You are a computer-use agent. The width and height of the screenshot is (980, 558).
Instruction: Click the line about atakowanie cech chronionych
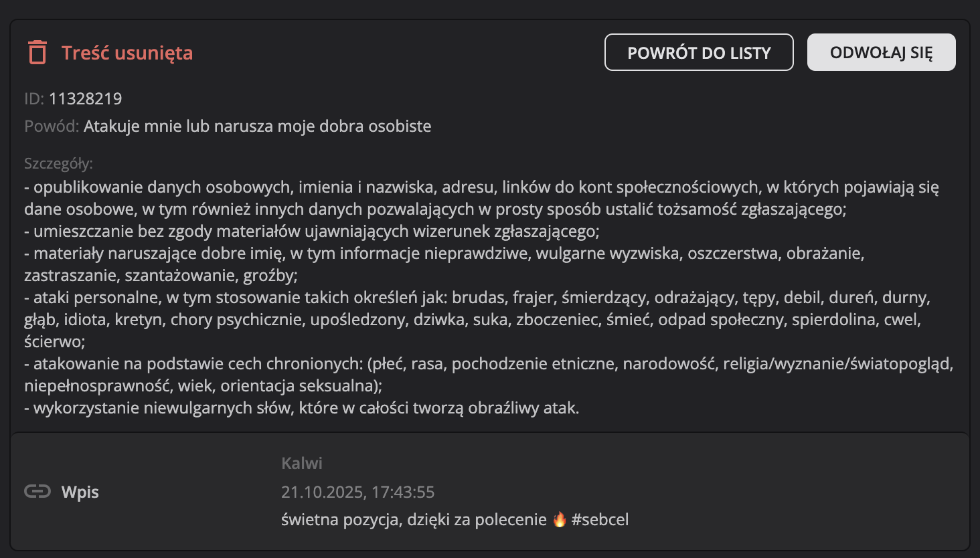[x=489, y=363]
